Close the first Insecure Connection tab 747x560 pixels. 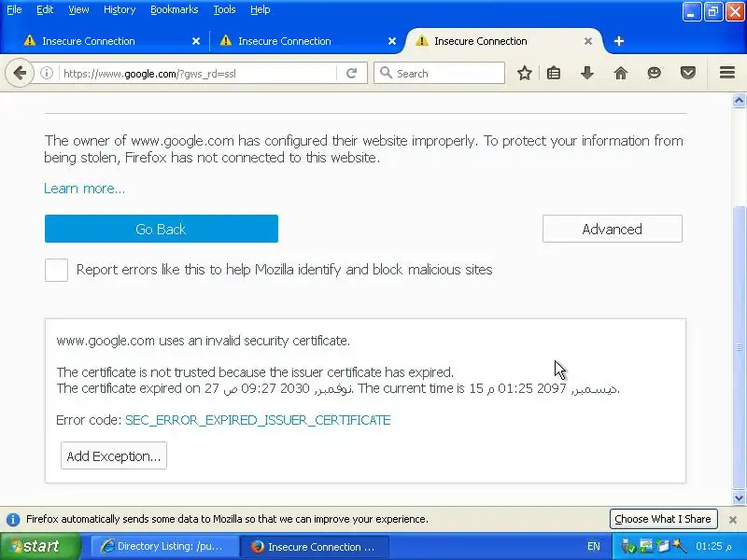tap(196, 41)
